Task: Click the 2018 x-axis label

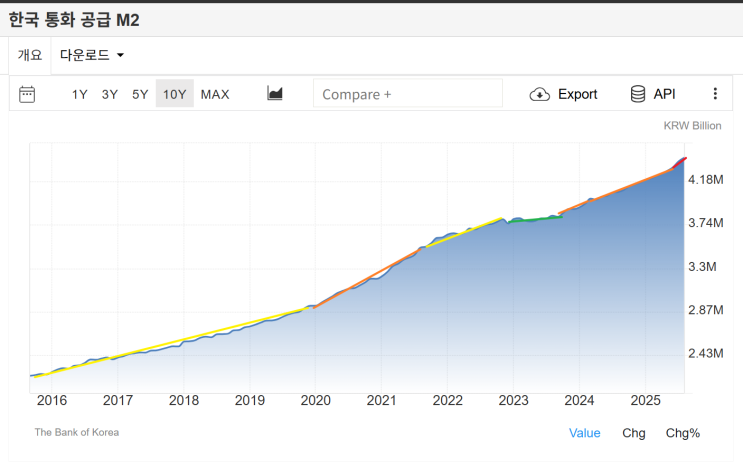Action: click(x=184, y=401)
